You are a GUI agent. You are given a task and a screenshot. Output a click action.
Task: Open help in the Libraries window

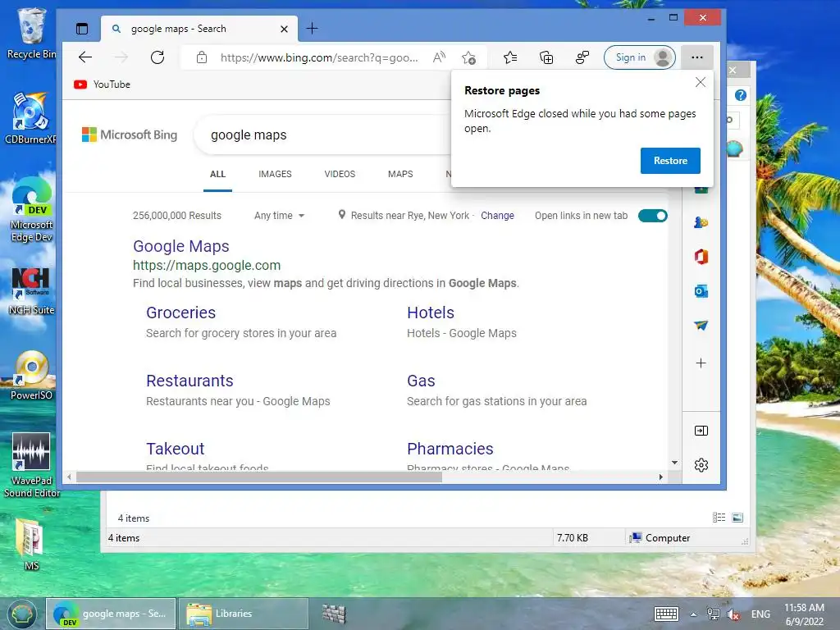pos(741,95)
